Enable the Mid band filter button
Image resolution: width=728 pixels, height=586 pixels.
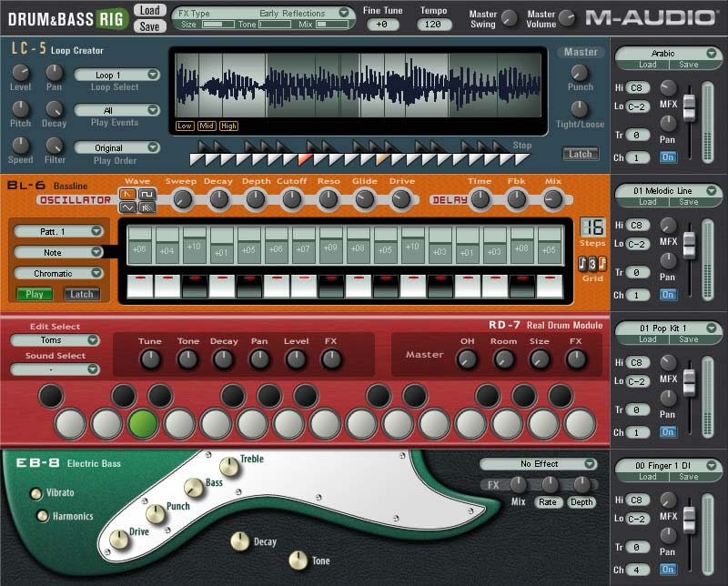coord(207,126)
